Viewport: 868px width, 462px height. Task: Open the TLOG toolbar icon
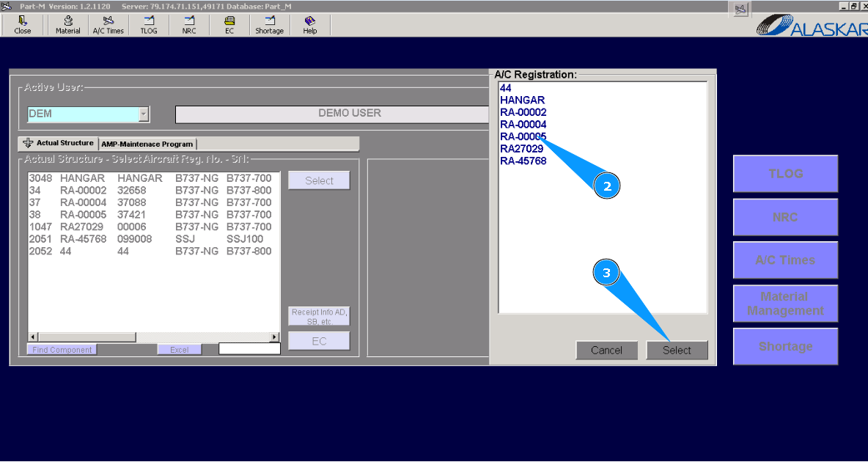tap(148, 25)
